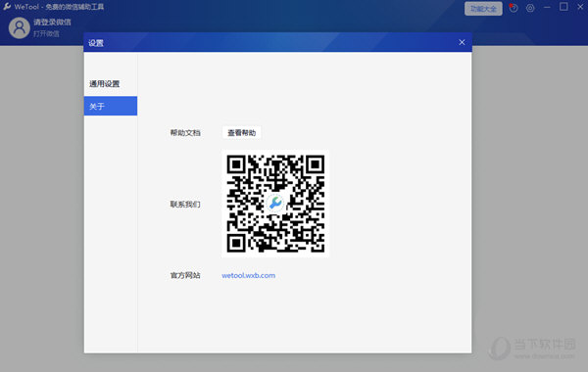Viewport: 588px width, 372px height.
Task: Open the settings gear icon in title bar
Action: click(x=530, y=8)
